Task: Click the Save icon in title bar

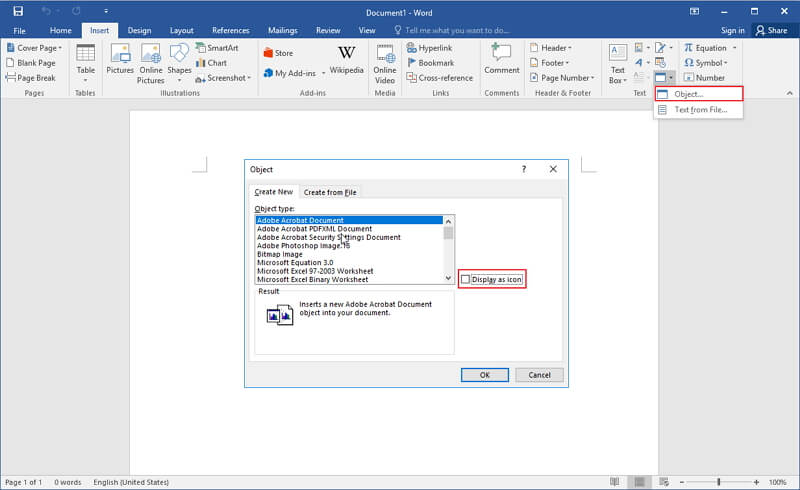Action: (17, 10)
